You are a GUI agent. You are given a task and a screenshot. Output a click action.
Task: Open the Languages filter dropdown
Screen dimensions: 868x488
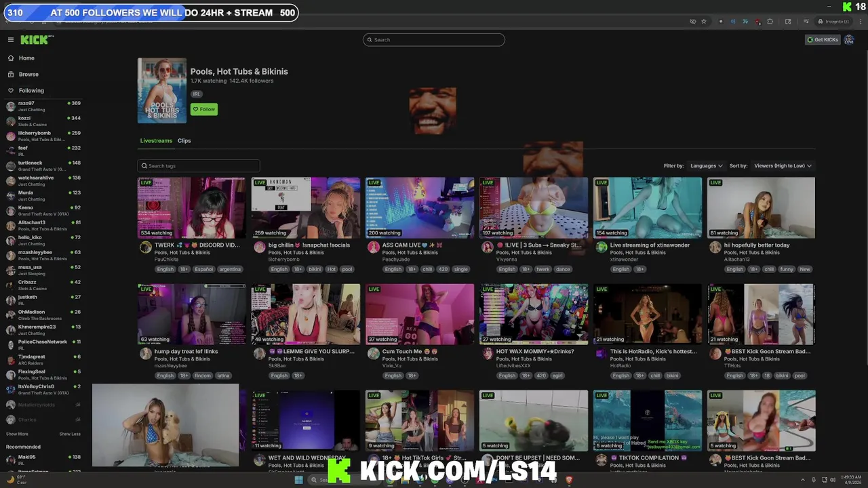click(706, 166)
